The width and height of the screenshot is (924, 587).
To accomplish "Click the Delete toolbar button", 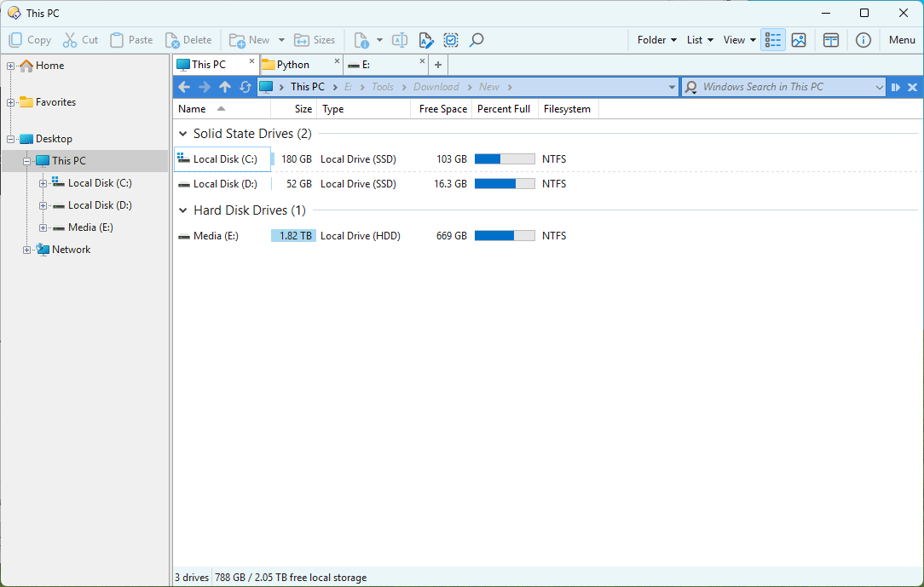I will point(188,40).
